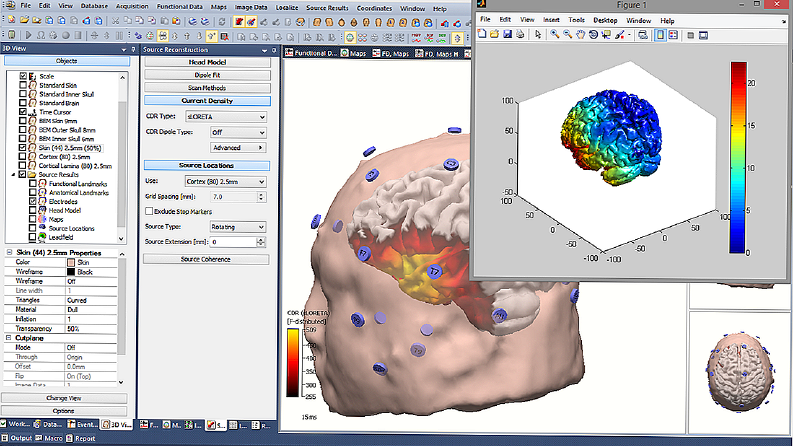
Task: Click the Dipole Fit button
Action: pos(207,75)
